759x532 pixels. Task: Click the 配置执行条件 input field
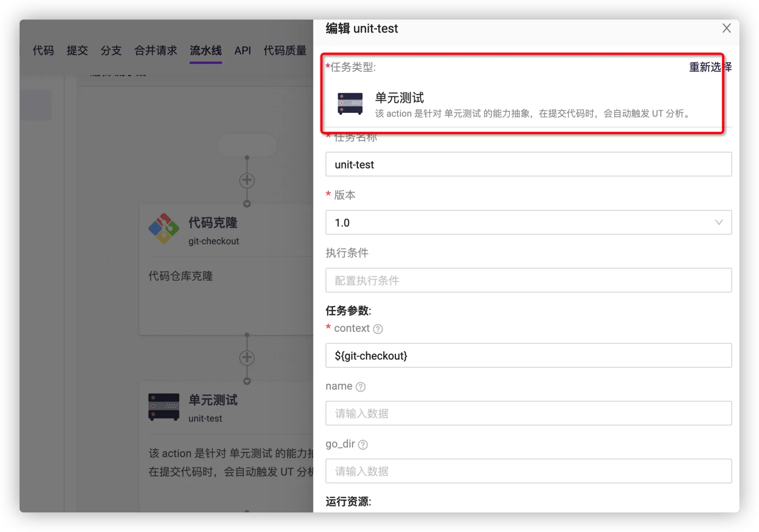click(x=528, y=280)
